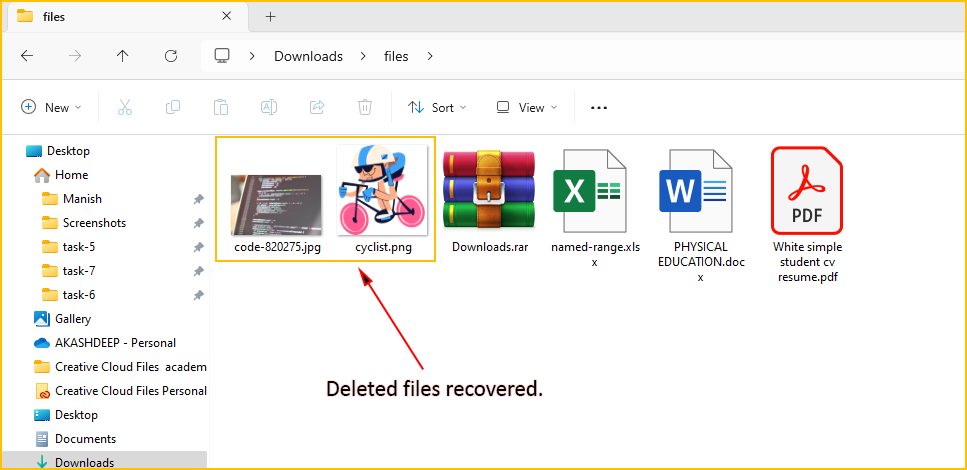Open the View layout dropdown
This screenshot has width=967, height=470.
[527, 108]
